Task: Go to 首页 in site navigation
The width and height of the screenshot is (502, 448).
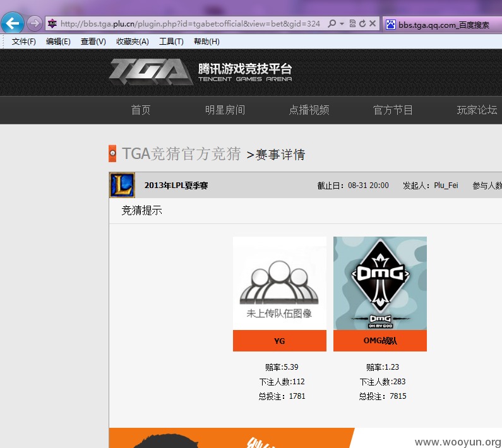Action: coord(141,110)
